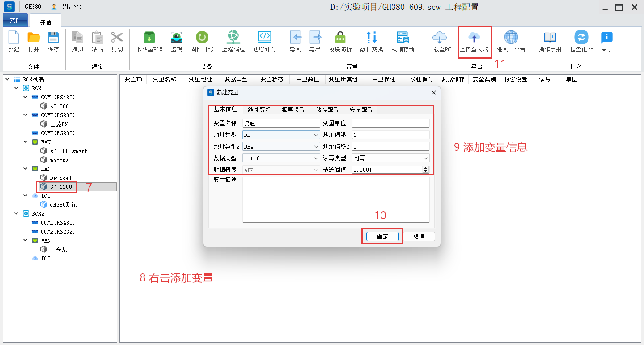This screenshot has width=644, height=345.
Task: Select GH380测试 under IOT
Action: (x=64, y=204)
